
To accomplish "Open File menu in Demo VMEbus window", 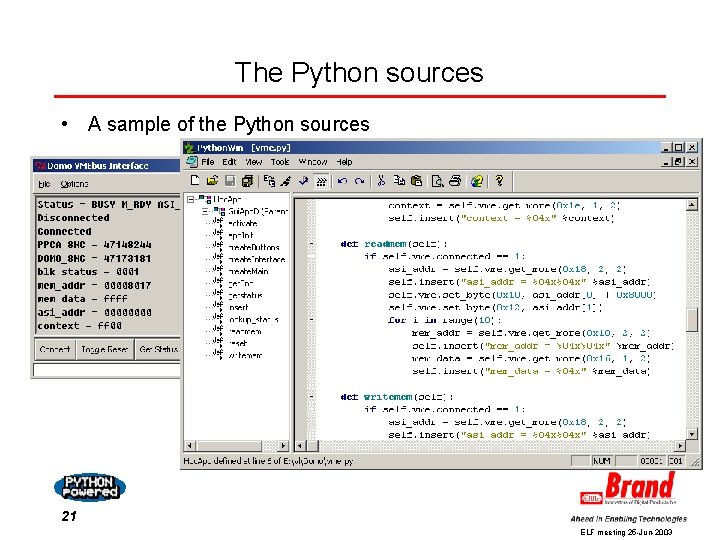I will (x=44, y=184).
